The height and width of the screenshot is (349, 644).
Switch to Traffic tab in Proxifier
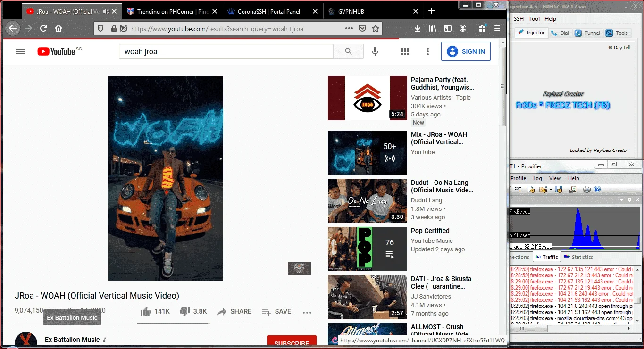[546, 257]
